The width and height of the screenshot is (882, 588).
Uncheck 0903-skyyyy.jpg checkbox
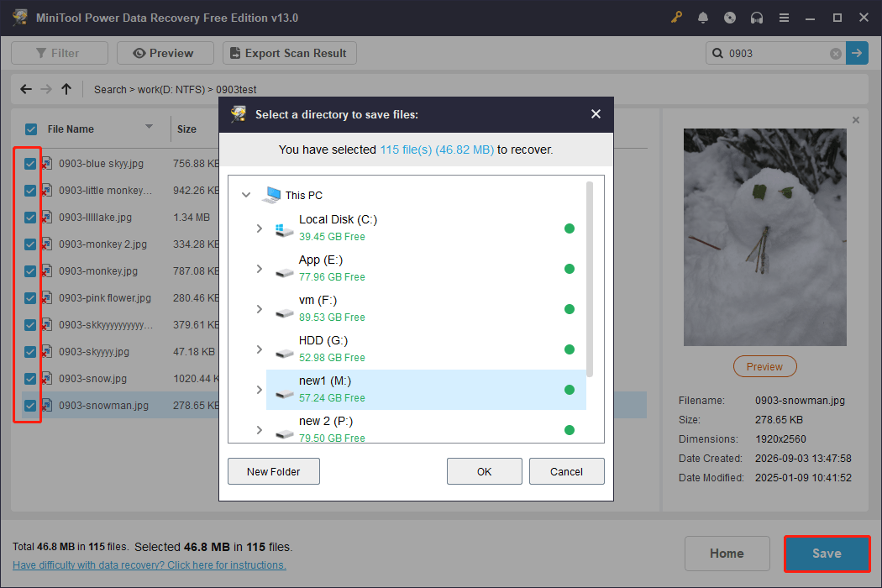click(x=30, y=352)
